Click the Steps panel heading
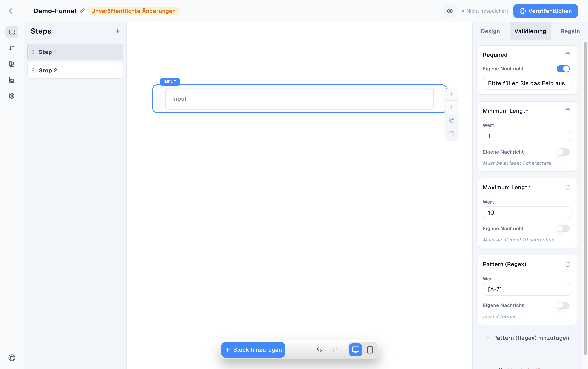588x369 pixels. tap(41, 31)
